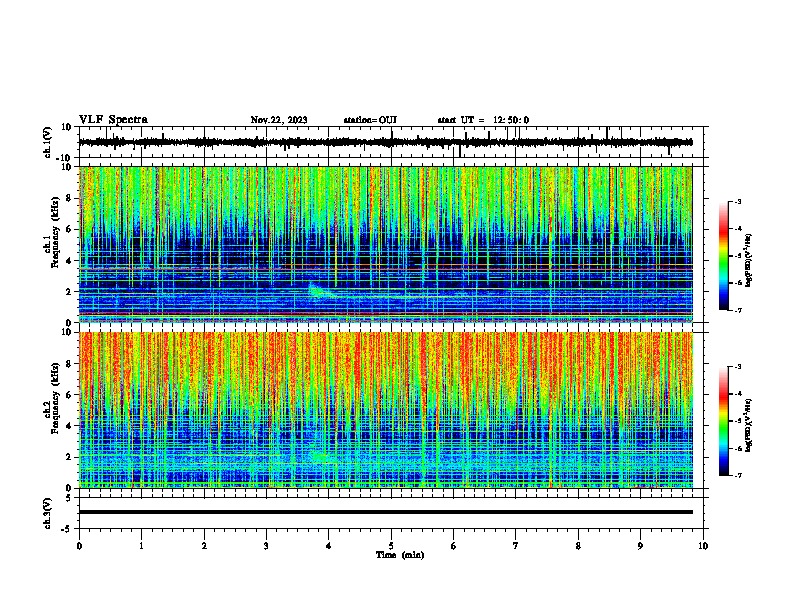Click the ch.1 voltage waveform trace
Screen dimensions: 792x612
(385, 142)
